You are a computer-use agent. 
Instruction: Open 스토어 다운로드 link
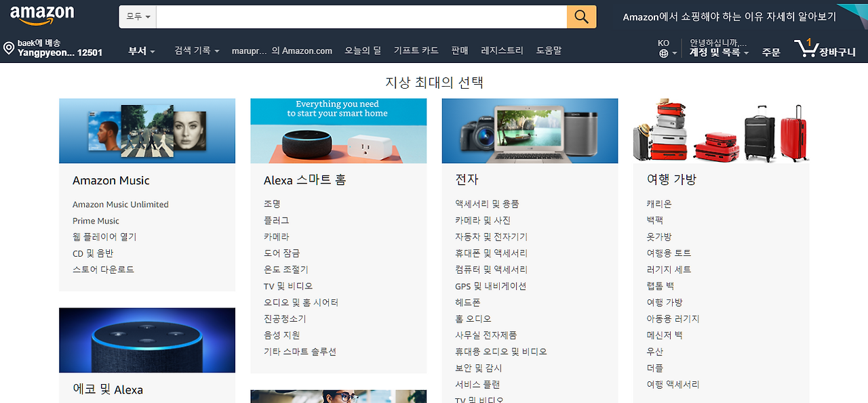tap(103, 270)
